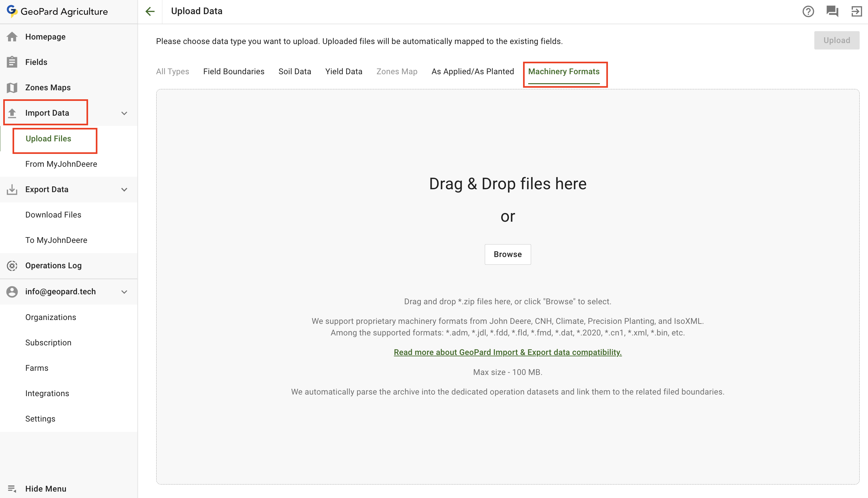Click the GeoPard Agriculture logo

click(x=58, y=11)
